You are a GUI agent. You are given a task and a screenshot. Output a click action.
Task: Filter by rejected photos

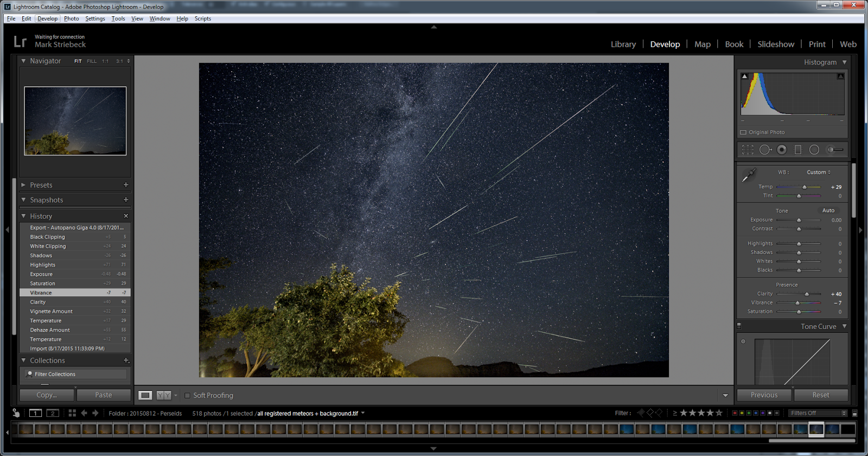659,413
